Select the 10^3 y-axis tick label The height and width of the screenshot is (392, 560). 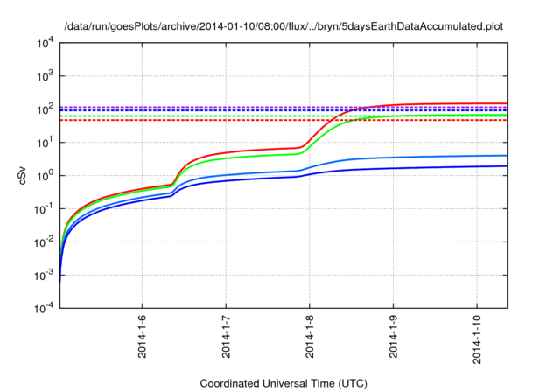tap(44, 76)
